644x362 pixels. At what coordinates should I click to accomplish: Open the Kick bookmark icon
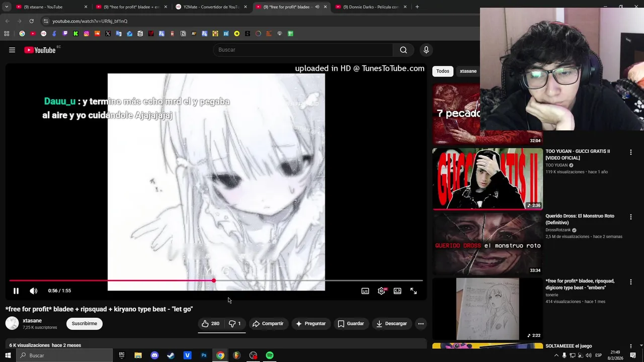point(75,34)
